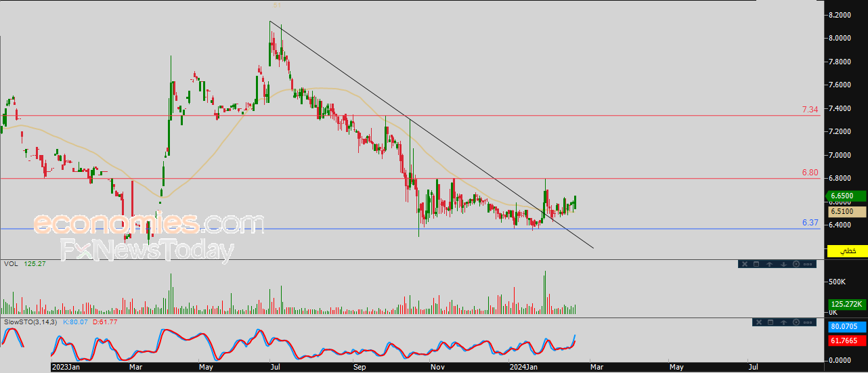Select the 7.34 red resistance line label

pos(810,109)
